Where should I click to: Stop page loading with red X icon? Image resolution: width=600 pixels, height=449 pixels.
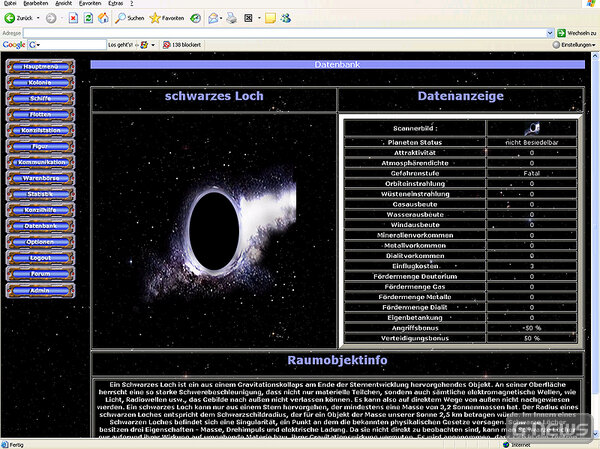73,18
